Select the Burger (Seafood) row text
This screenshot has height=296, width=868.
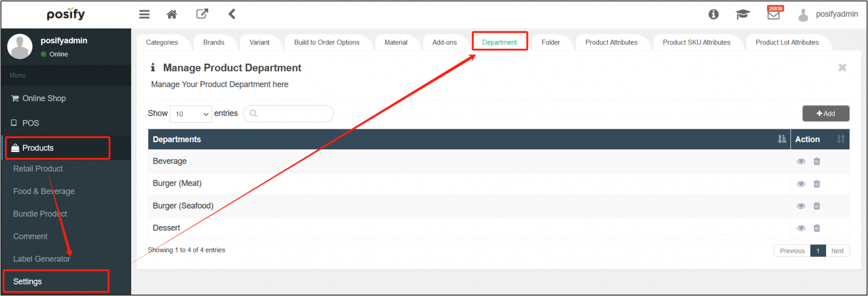coord(183,206)
